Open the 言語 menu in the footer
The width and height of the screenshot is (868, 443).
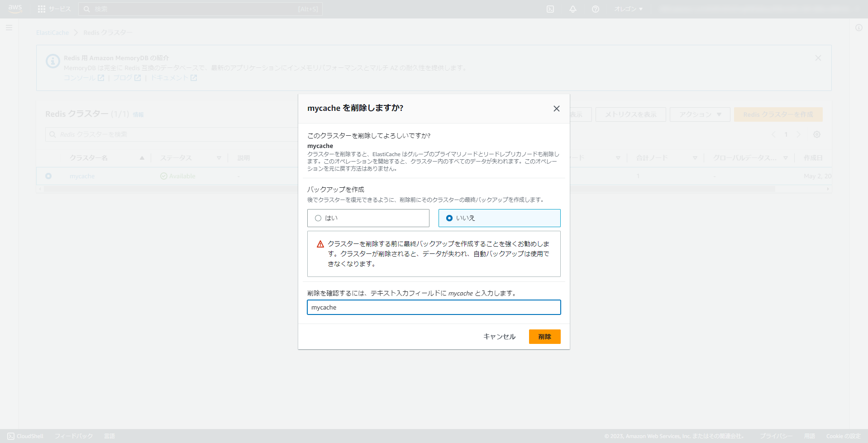tap(110, 436)
